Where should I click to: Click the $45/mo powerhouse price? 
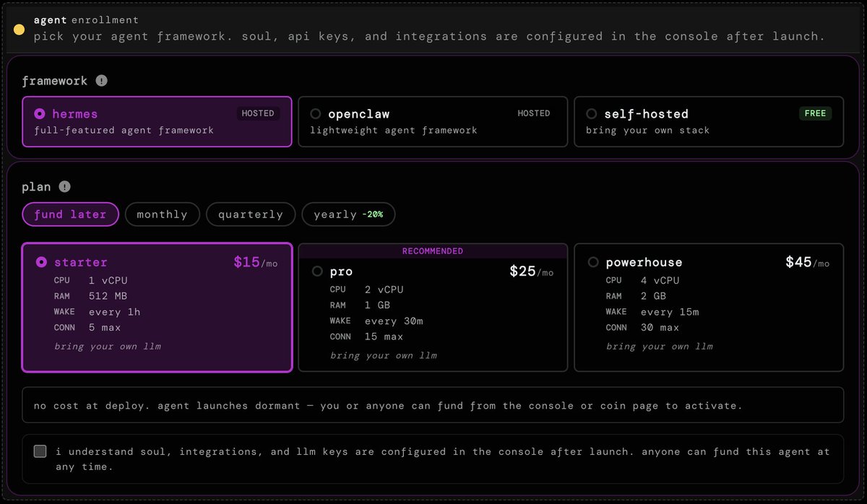(x=807, y=262)
